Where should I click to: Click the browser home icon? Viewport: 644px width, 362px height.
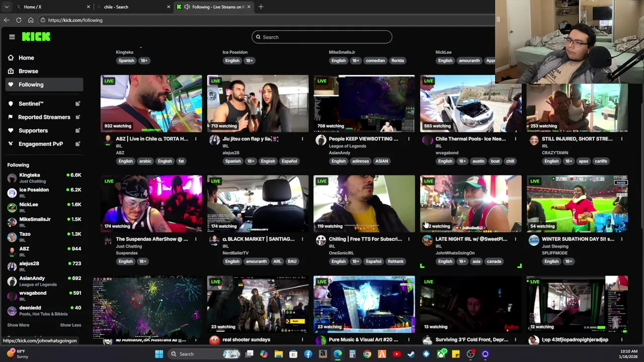31,20
